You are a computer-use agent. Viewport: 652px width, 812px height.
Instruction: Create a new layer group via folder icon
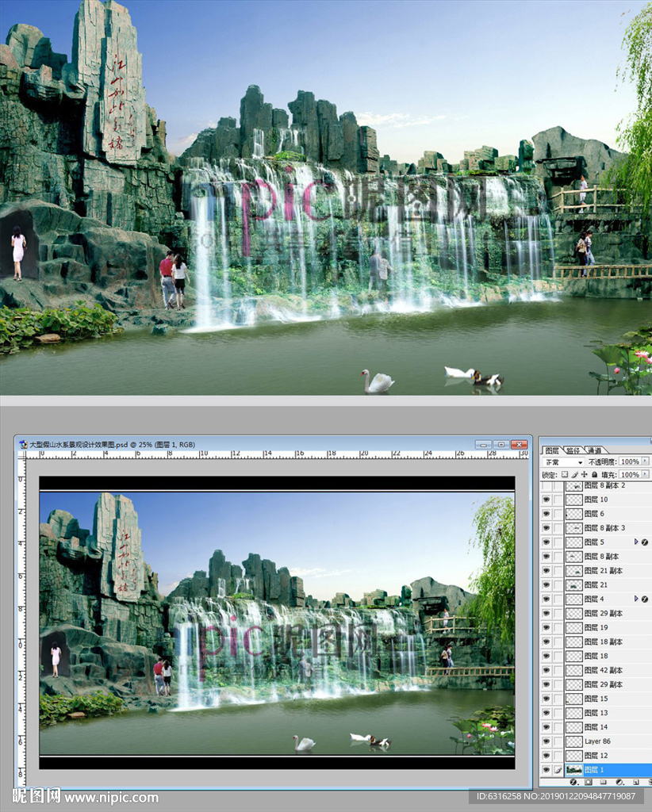click(x=604, y=782)
